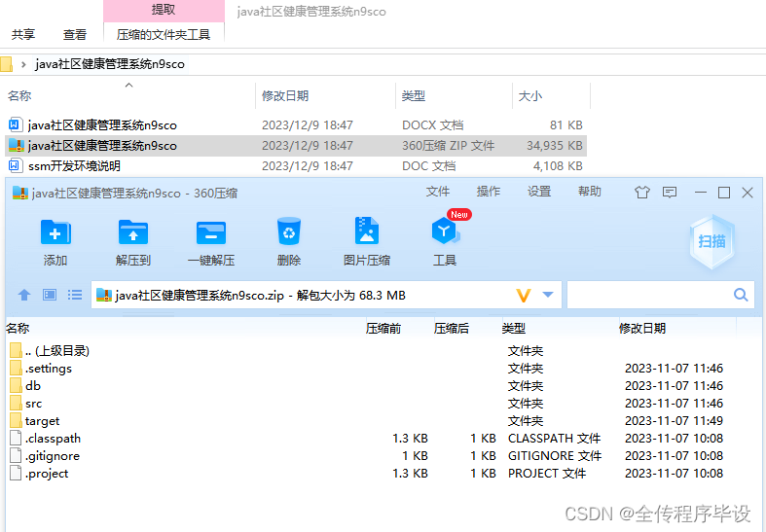The width and height of the screenshot is (766, 532).
Task: Open the 工具 (Tools) icon with the New badge
Action: 445,231
